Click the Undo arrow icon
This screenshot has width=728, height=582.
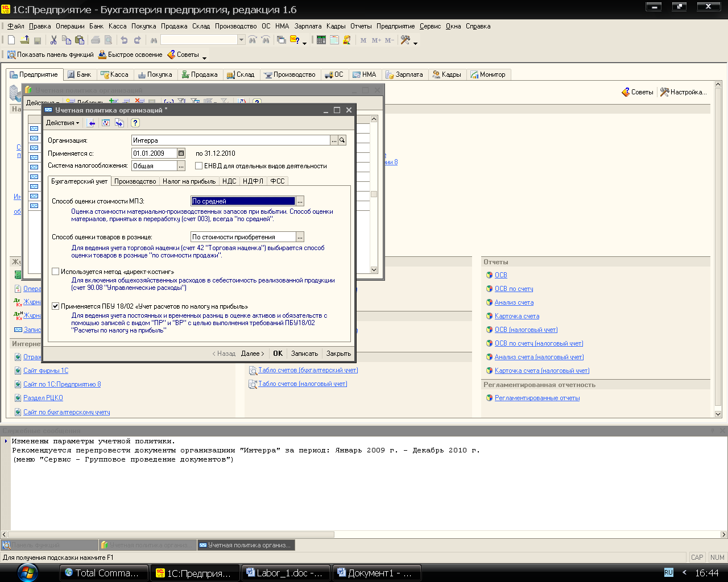click(123, 40)
